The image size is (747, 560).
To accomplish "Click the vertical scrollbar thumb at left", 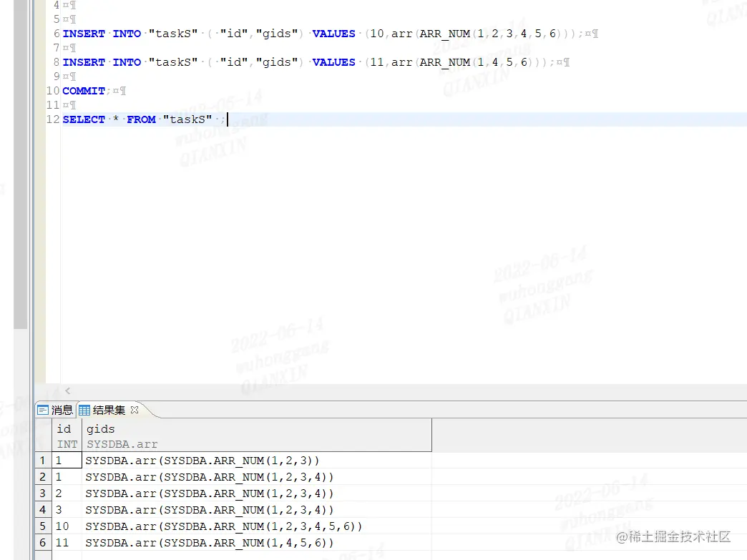I will coord(21,164).
